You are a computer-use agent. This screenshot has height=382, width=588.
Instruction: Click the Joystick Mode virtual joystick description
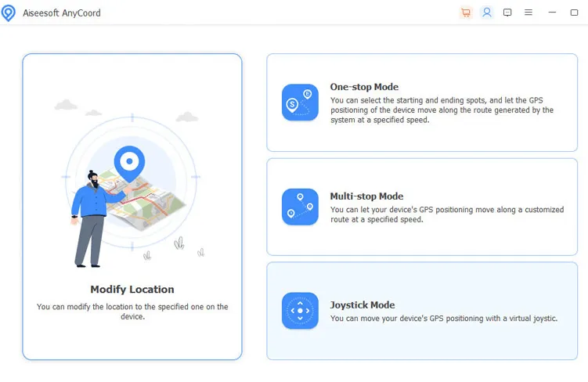pyautogui.click(x=443, y=319)
